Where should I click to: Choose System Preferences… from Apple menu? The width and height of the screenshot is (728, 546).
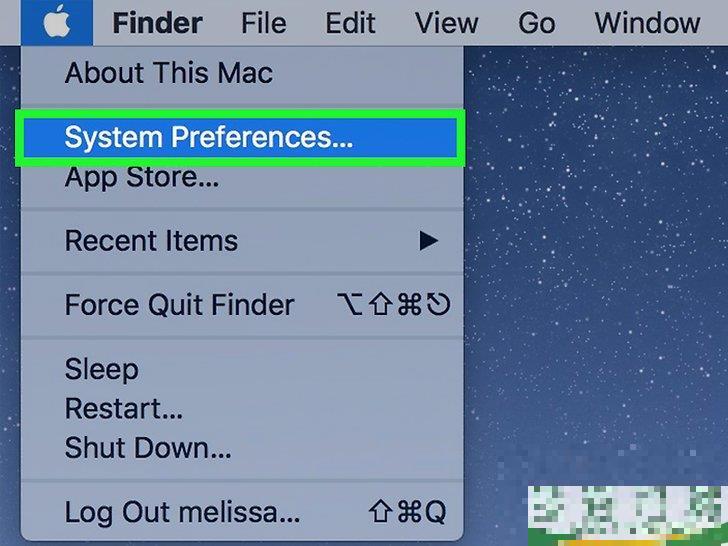[240, 137]
